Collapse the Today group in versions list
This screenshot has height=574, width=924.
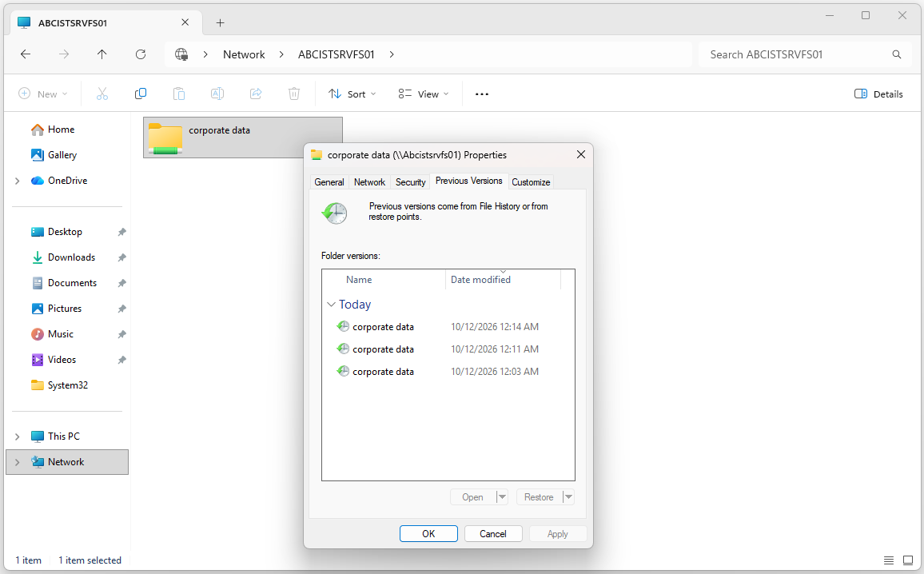(331, 305)
